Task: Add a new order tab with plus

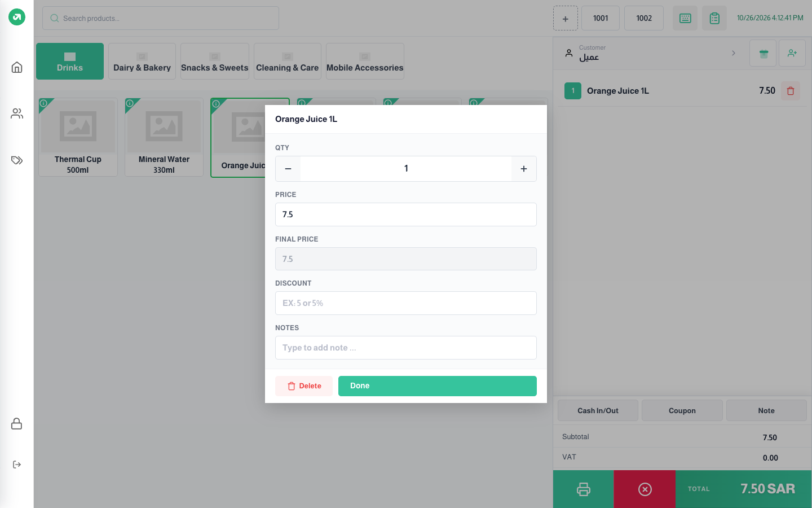Action: pyautogui.click(x=566, y=18)
